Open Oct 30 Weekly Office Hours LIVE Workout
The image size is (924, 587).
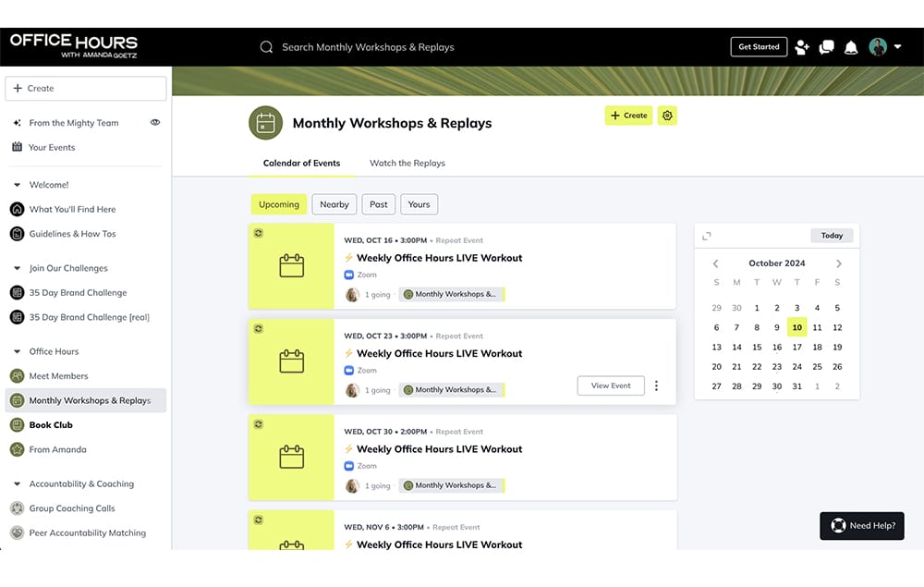440,449
